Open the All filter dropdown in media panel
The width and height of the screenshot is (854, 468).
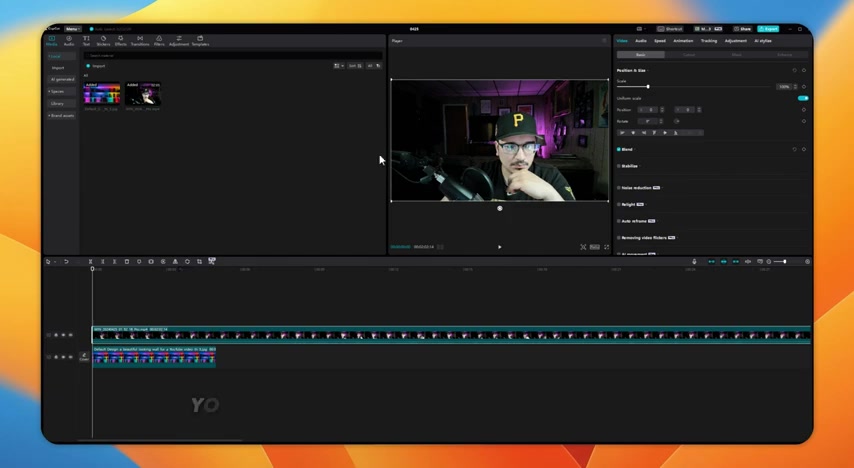click(374, 66)
